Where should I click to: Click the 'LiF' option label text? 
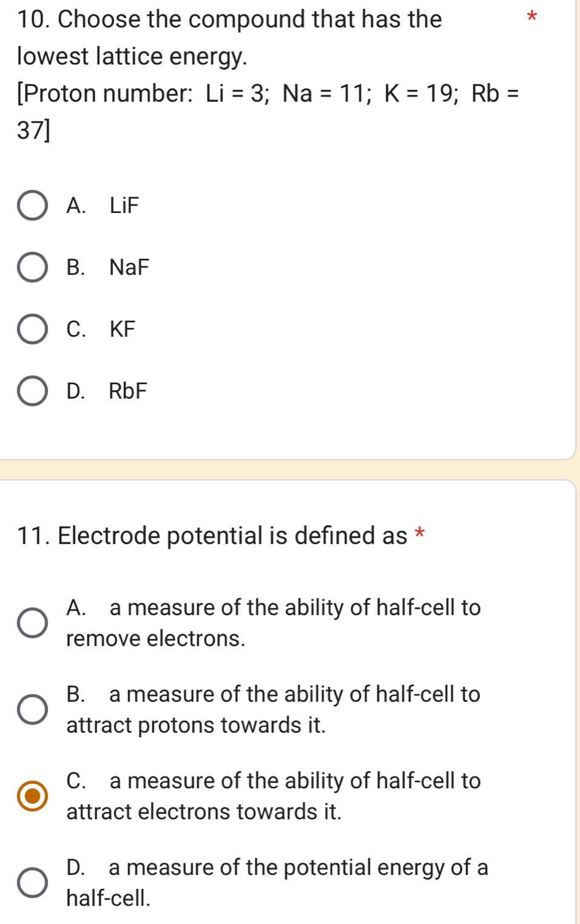click(124, 206)
